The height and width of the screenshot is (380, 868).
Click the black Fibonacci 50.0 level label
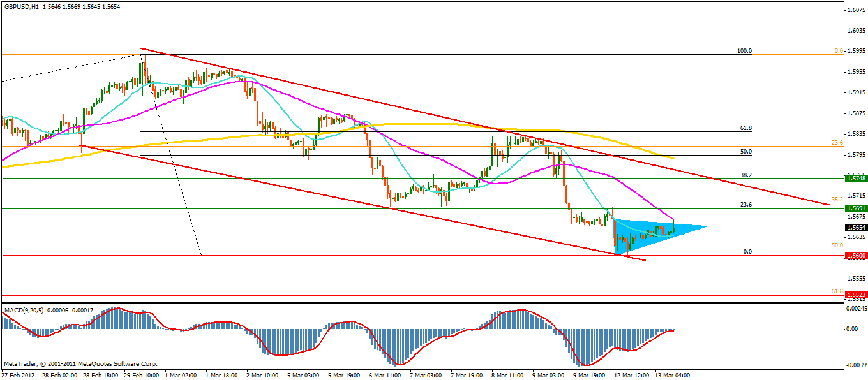[745, 152]
